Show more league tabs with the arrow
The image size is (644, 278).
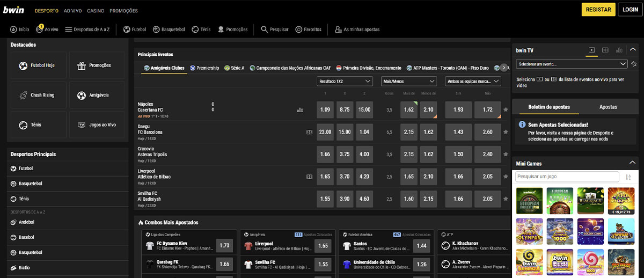(x=504, y=68)
